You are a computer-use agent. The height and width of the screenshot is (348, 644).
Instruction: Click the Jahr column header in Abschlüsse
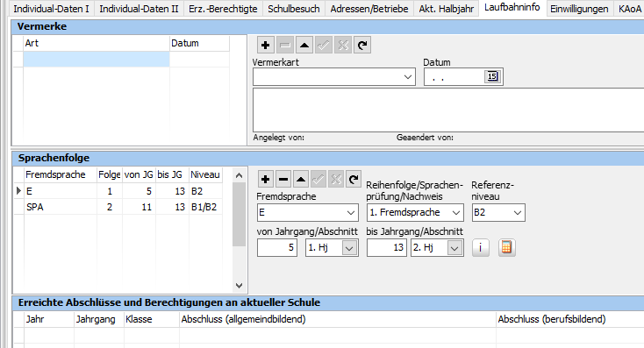[49, 319]
